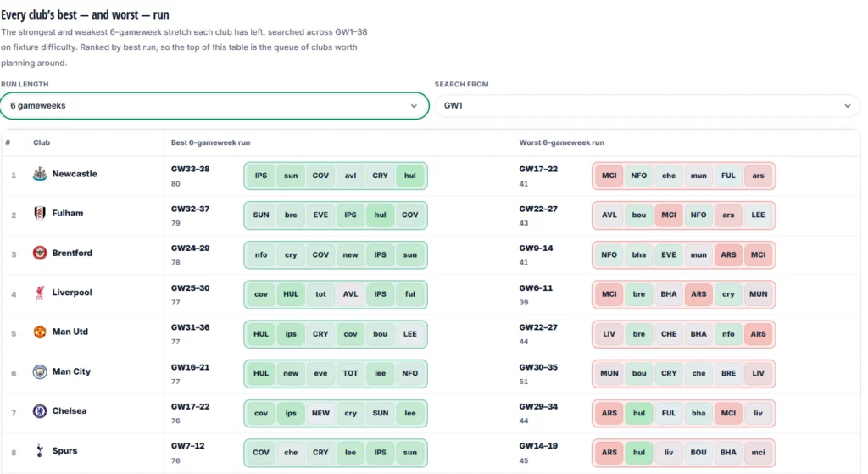Click the Fulham club crest icon
Image resolution: width=868 pixels, height=474 pixels.
(x=40, y=213)
